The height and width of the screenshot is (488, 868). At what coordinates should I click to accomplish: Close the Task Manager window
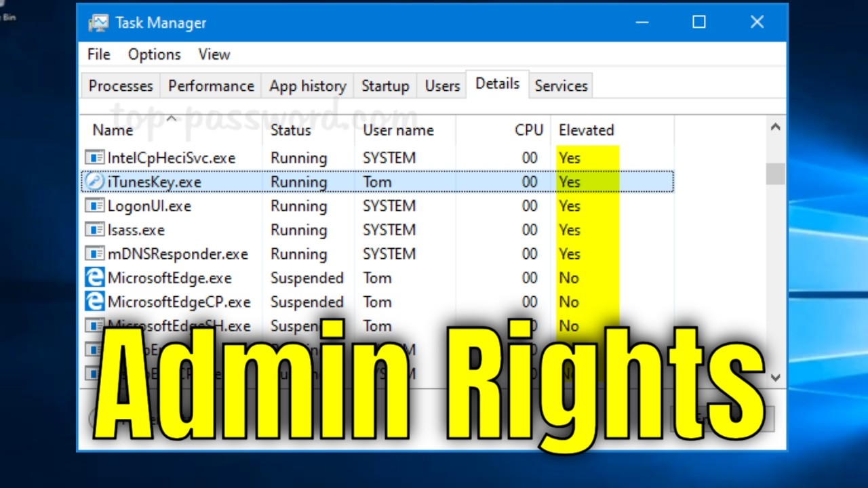point(757,22)
